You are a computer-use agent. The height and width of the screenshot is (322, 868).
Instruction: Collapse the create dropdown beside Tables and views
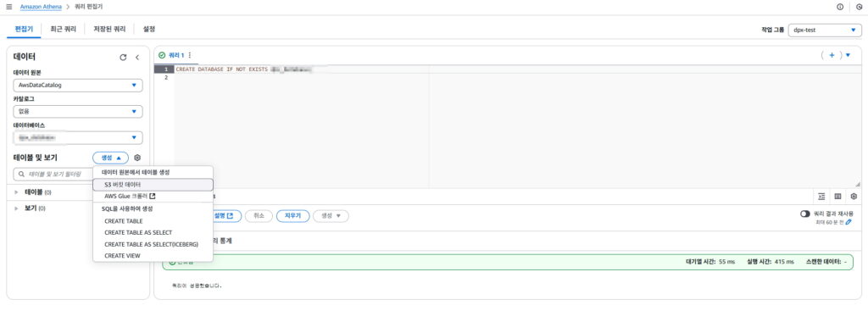[x=111, y=158]
